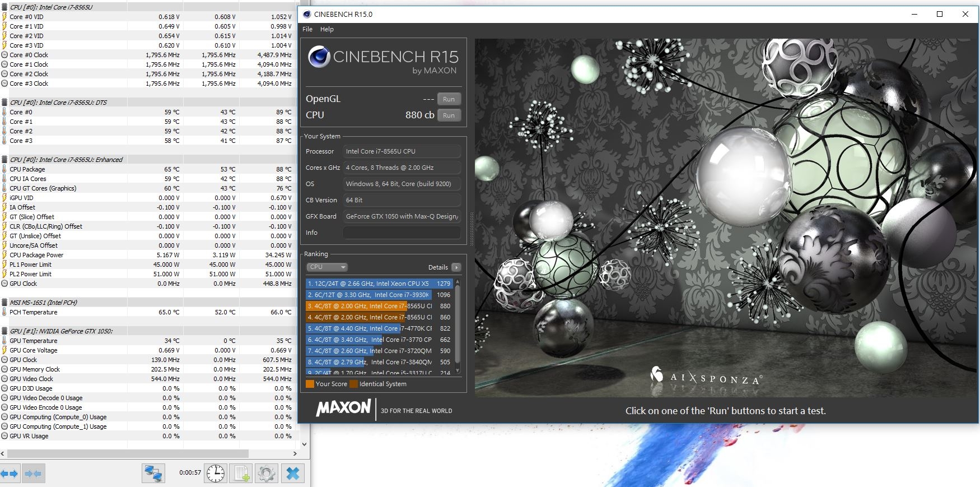980x487 pixels.
Task: Click HWiNFO horizontal scrollbar left arrow
Action: click(3, 453)
